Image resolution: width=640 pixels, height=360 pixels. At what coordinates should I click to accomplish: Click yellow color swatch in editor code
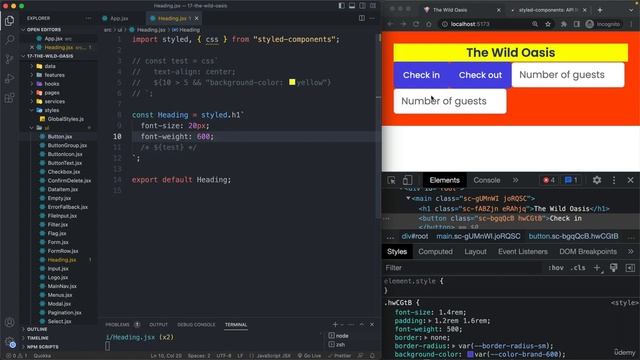pyautogui.click(x=292, y=82)
